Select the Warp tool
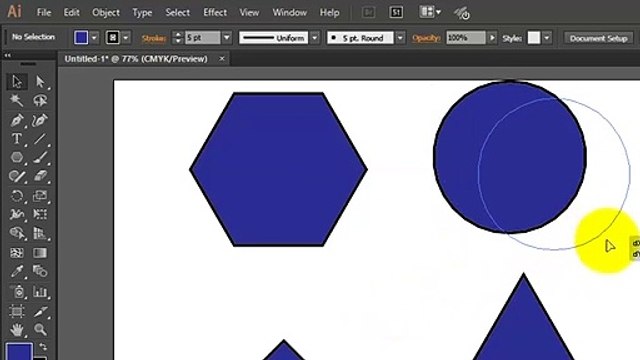 [17, 214]
